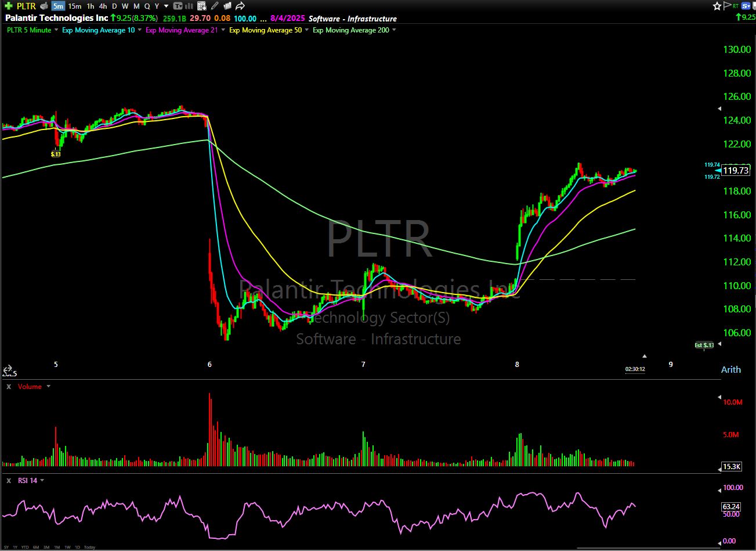Switch to the 4h timeframe
This screenshot has width=756, height=551.
[x=103, y=6]
